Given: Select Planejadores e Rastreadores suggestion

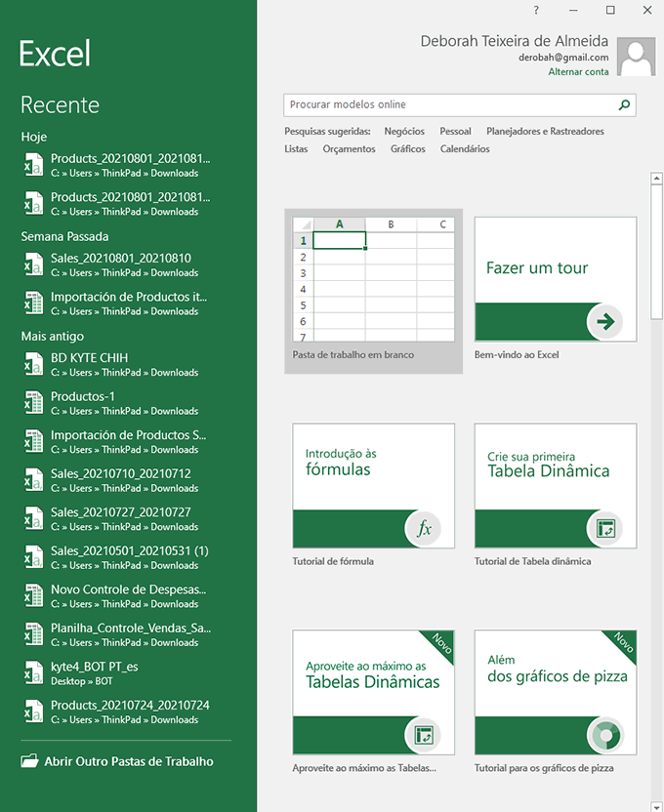Looking at the screenshot, I should click(545, 132).
